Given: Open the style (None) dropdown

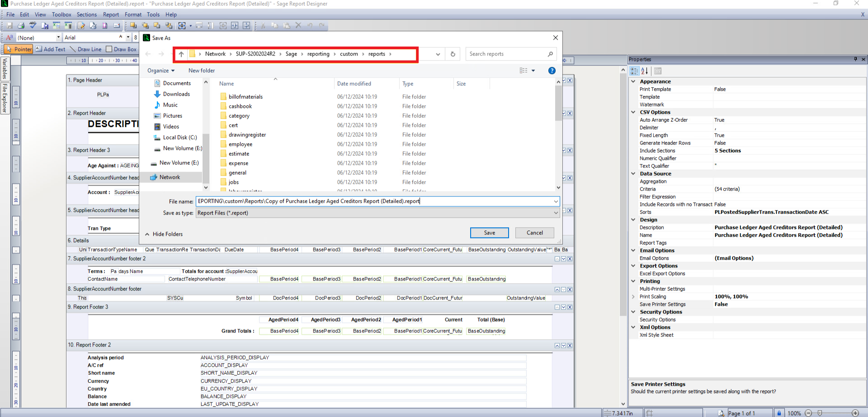Looking at the screenshot, I should [58, 37].
